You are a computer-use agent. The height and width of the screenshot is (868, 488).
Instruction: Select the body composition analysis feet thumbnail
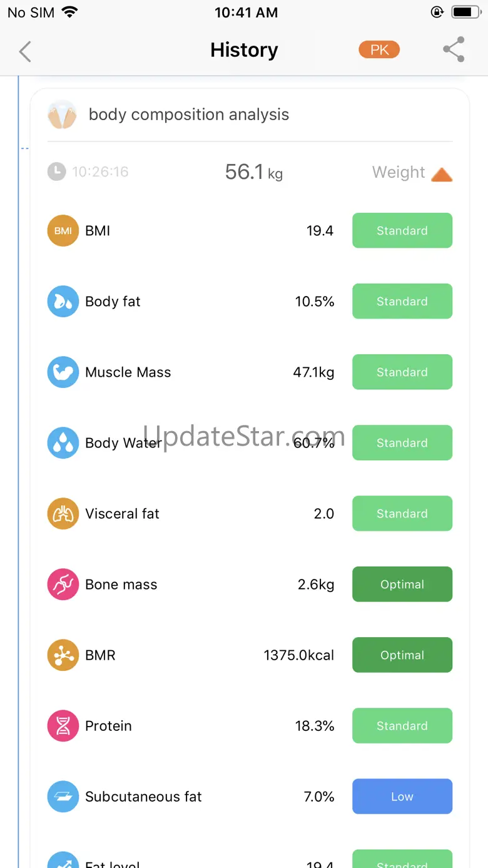62,115
